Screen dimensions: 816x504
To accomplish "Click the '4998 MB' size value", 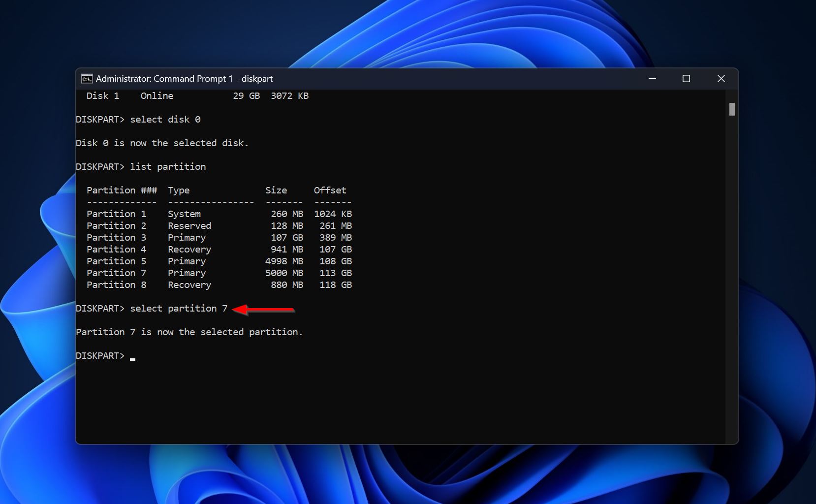I will coord(284,261).
